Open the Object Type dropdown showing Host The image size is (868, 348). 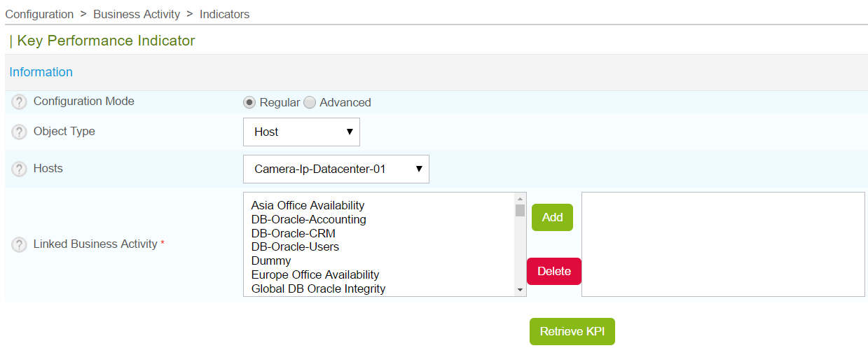[x=301, y=132]
